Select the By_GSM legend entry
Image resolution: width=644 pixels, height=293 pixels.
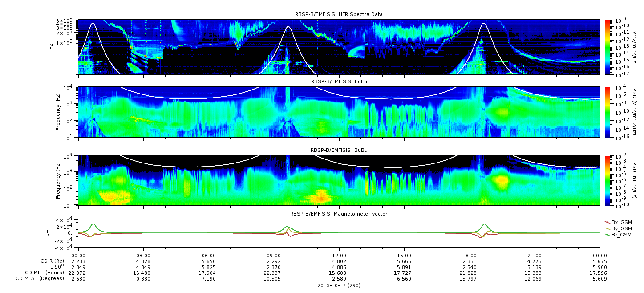click(x=618, y=228)
